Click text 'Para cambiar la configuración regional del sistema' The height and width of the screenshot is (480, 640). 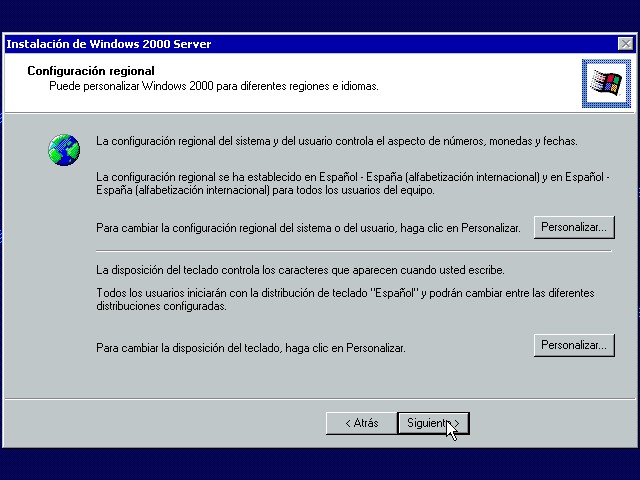(x=215, y=228)
